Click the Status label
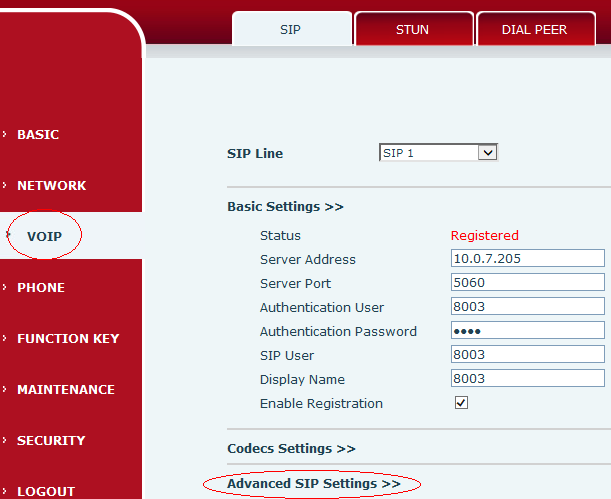The height and width of the screenshot is (499, 611). point(280,236)
